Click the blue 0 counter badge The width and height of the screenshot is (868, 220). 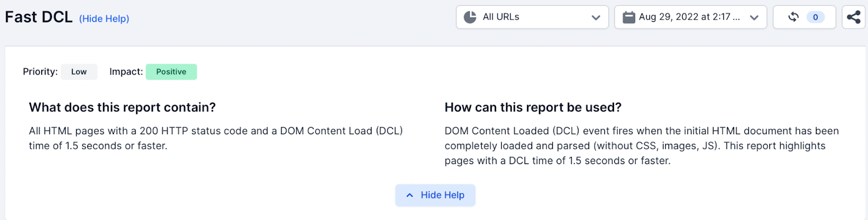[815, 17]
